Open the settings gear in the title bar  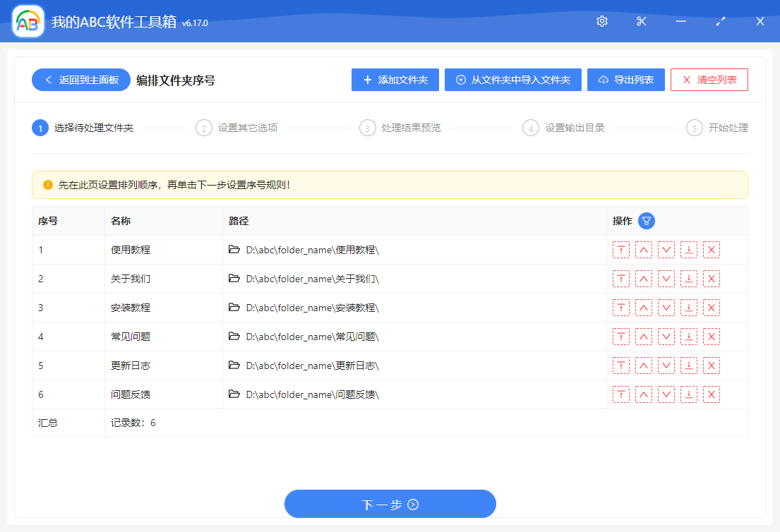tap(601, 21)
